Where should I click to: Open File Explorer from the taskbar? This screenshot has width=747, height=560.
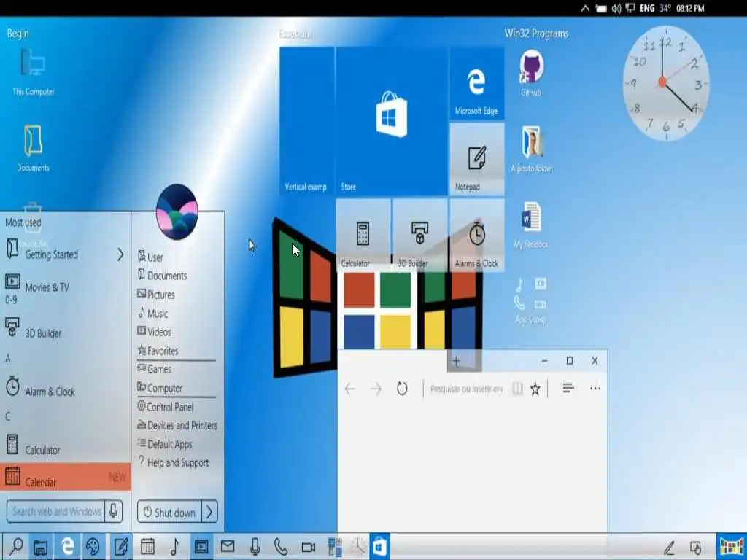coord(41,547)
